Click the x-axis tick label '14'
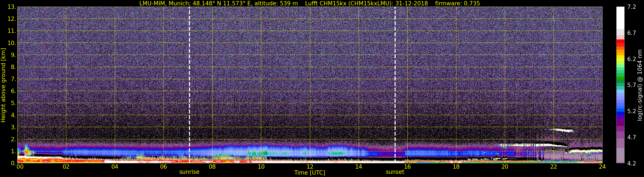 coord(358,167)
